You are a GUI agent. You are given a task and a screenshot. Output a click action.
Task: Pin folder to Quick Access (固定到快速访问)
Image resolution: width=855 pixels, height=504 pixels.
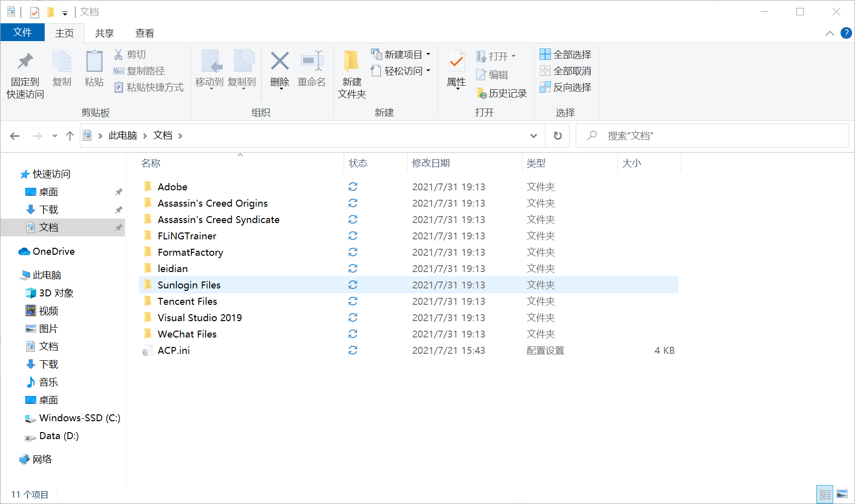pos(25,74)
